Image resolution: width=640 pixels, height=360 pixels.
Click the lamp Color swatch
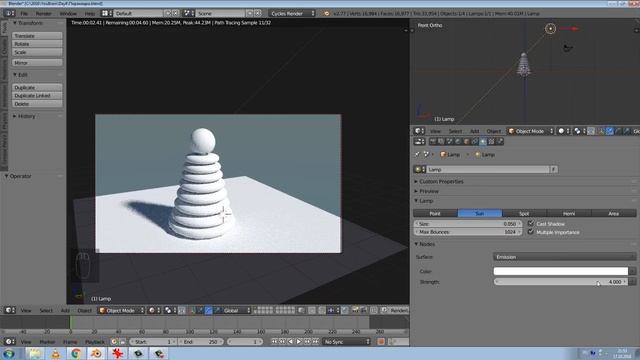pyautogui.click(x=560, y=271)
